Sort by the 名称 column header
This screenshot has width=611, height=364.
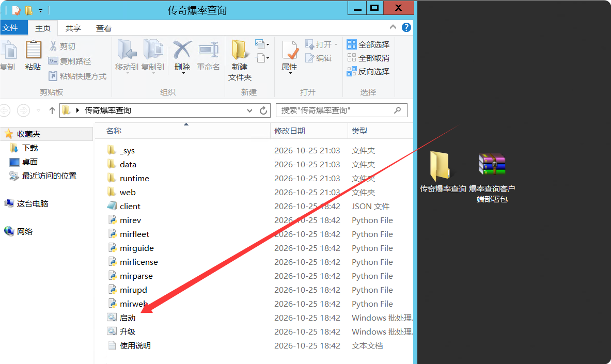pos(182,131)
